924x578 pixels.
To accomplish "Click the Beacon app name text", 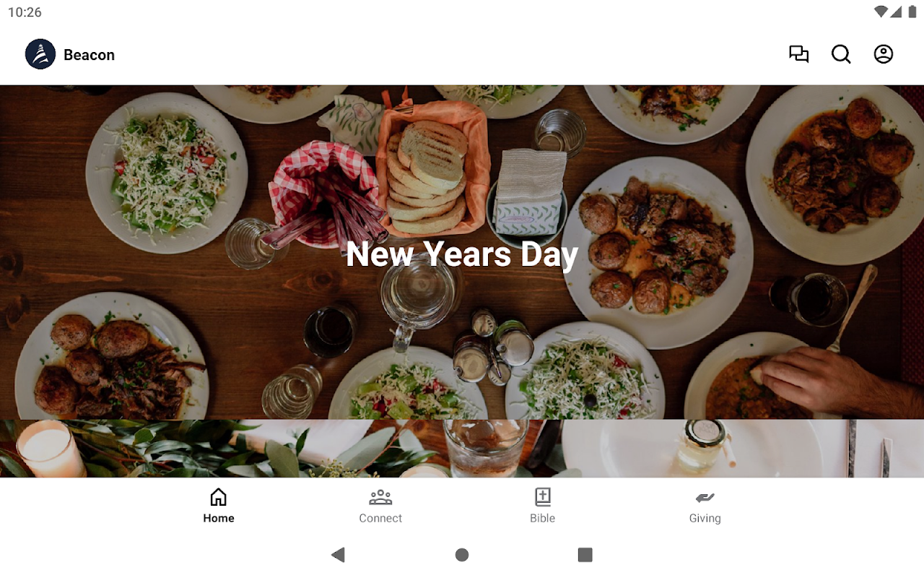I will (x=89, y=55).
